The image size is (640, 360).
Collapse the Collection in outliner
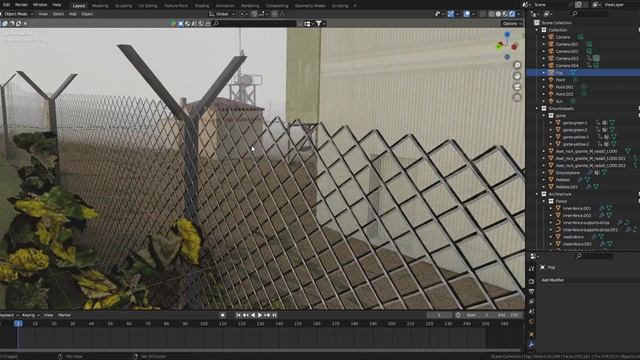(x=537, y=30)
